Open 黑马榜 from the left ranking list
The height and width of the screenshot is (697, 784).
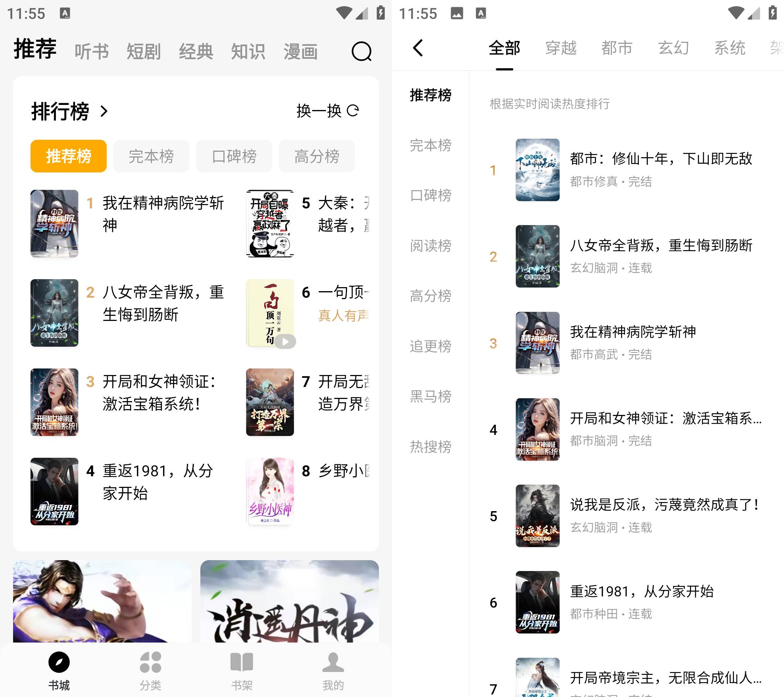point(430,397)
